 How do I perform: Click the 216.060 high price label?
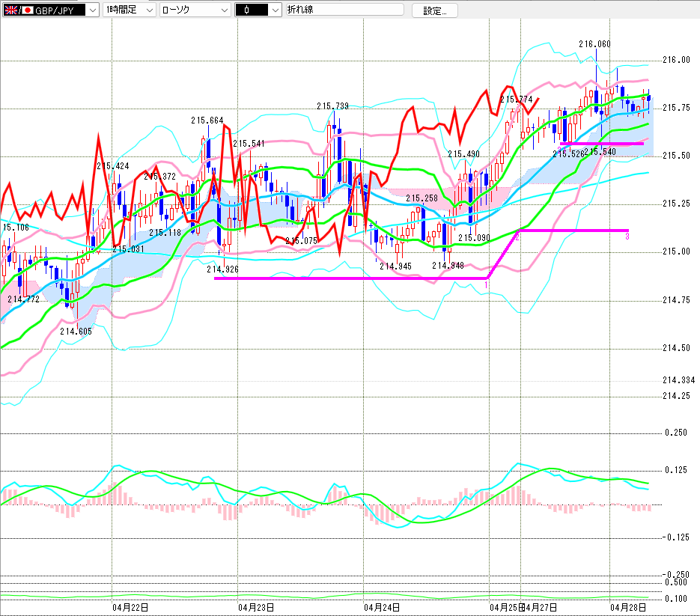pyautogui.click(x=594, y=44)
